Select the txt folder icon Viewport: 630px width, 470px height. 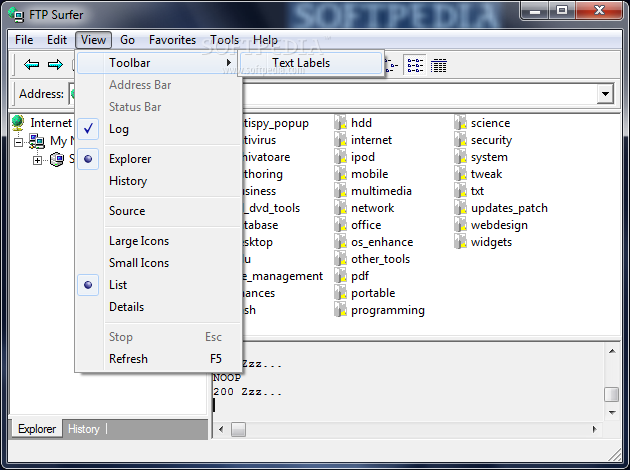[x=460, y=191]
